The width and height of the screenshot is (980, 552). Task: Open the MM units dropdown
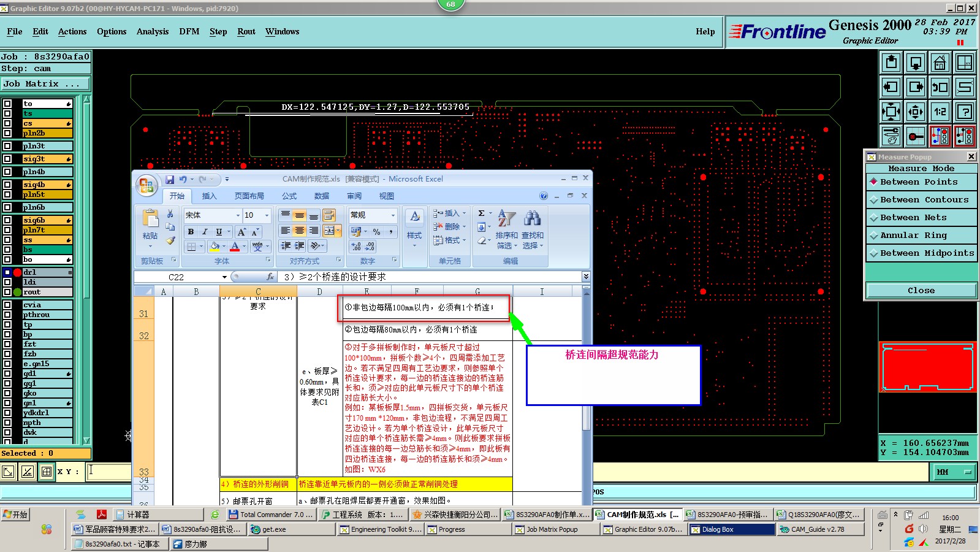pos(953,472)
